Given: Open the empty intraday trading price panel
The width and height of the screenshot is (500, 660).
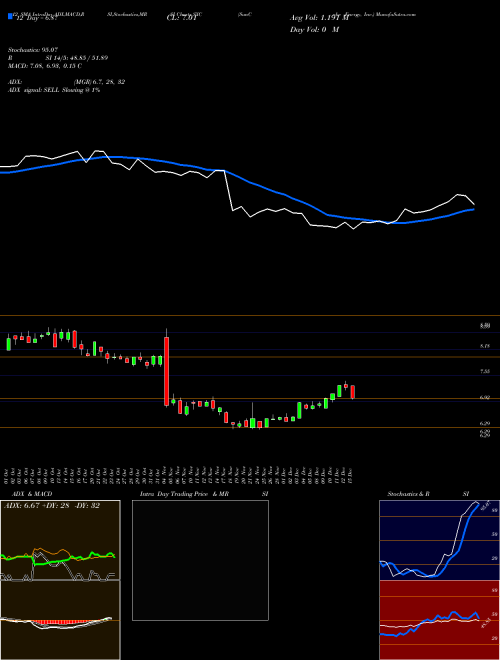Looking at the screenshot, I should click(x=200, y=560).
